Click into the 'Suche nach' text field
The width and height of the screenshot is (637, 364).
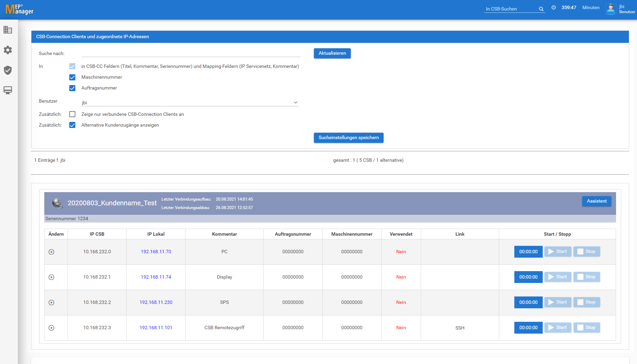coord(191,53)
